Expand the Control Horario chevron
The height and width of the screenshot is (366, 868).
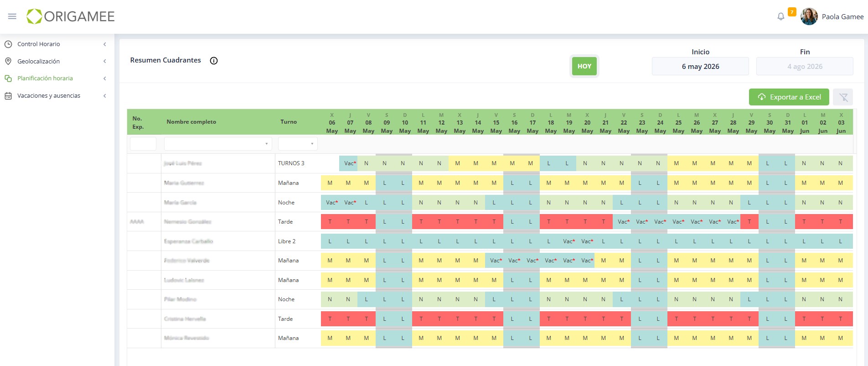(x=105, y=44)
